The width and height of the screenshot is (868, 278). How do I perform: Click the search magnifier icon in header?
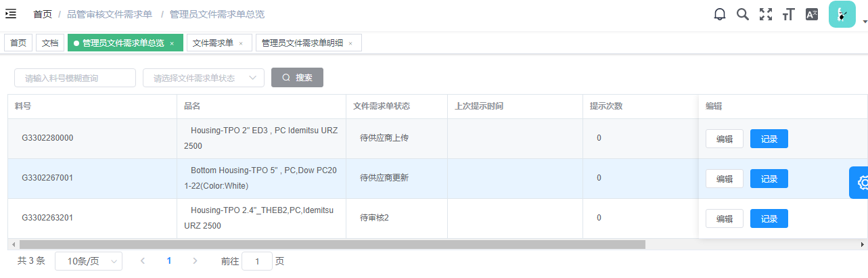coord(742,14)
